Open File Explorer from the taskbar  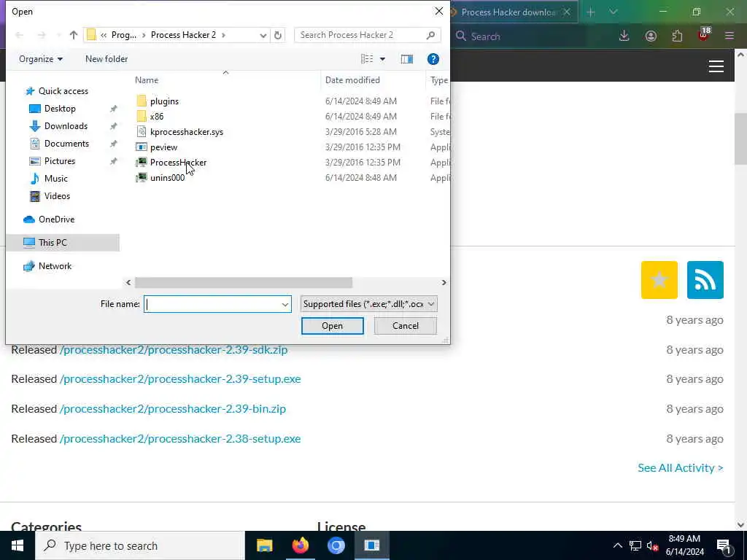click(264, 545)
